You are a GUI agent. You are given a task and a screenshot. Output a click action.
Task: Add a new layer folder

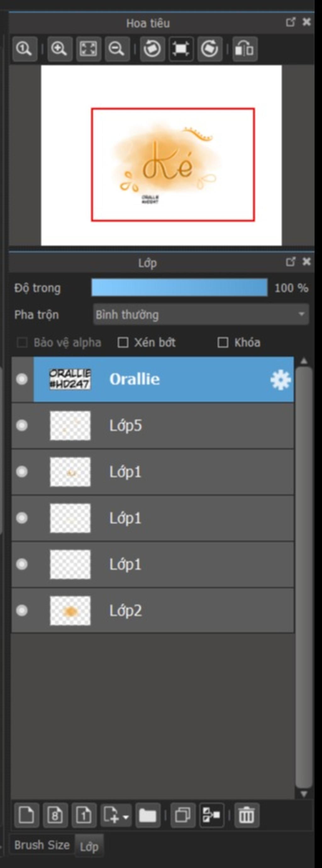(x=147, y=815)
